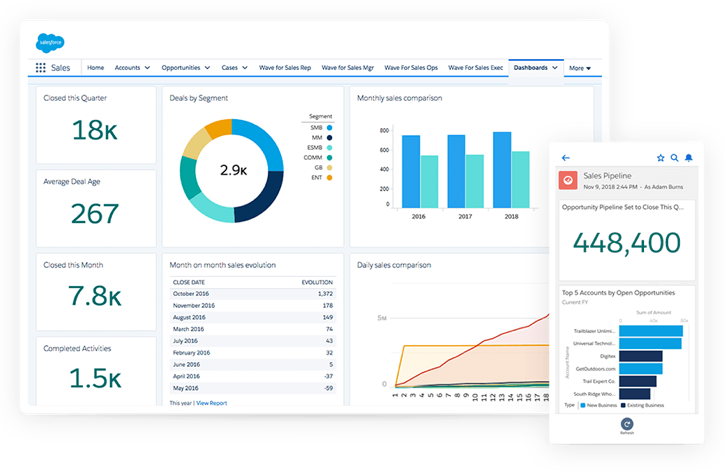
Task: Favorite the dashboard with the star icon
Action: click(x=660, y=158)
